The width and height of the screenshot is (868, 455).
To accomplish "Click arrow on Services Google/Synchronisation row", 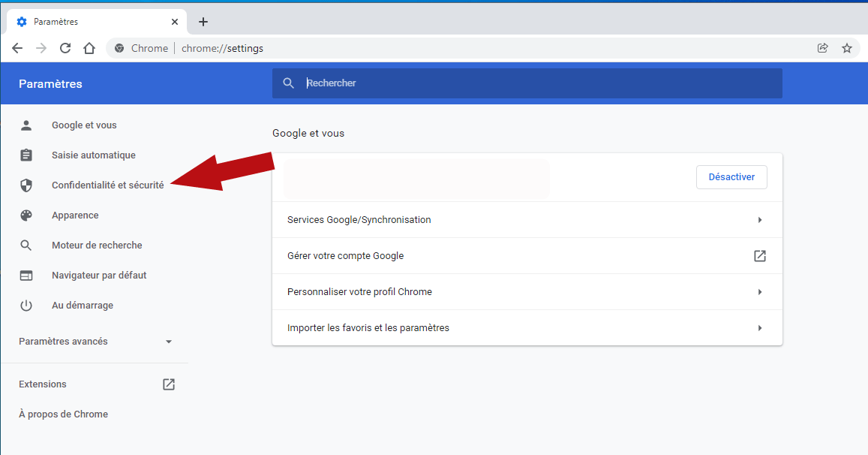I will pos(760,220).
